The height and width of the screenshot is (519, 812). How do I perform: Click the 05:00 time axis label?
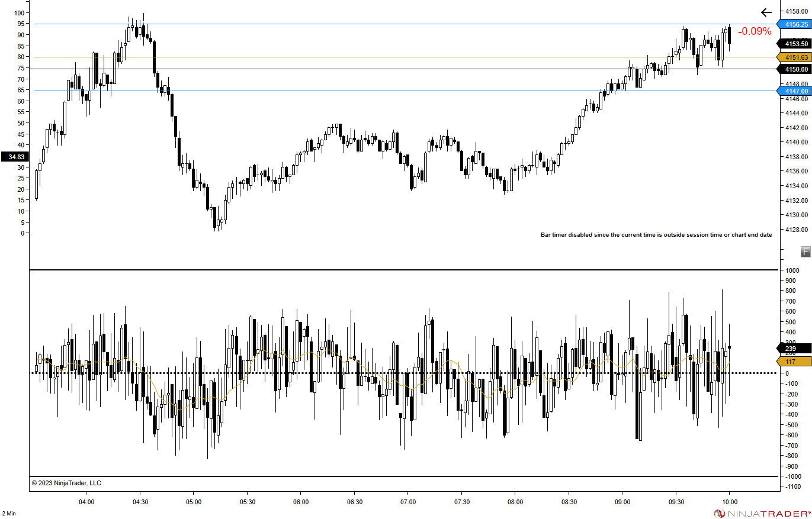coord(194,502)
